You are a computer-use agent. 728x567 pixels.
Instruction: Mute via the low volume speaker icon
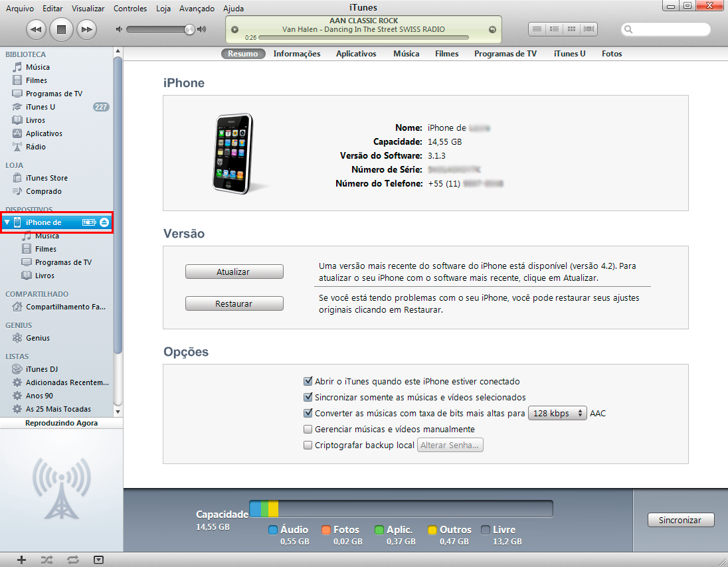click(x=119, y=29)
